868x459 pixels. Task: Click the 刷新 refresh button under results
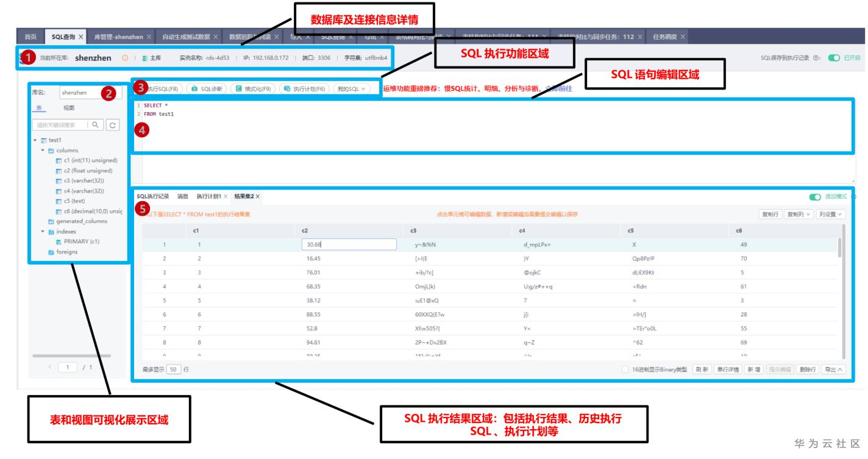click(x=702, y=369)
